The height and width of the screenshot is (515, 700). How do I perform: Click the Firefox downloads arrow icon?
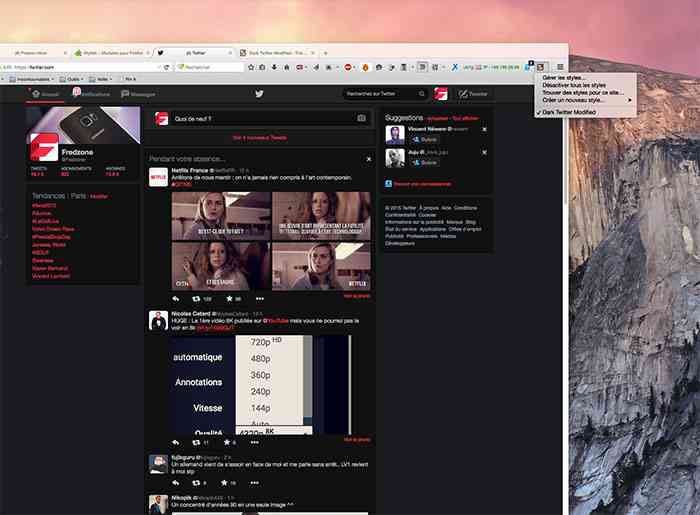tap(274, 67)
